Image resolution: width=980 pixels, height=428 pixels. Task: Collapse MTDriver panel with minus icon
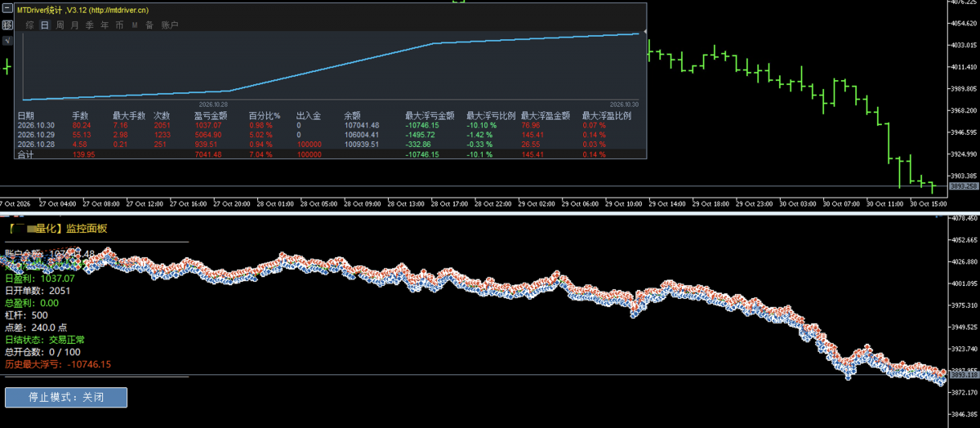point(7,8)
